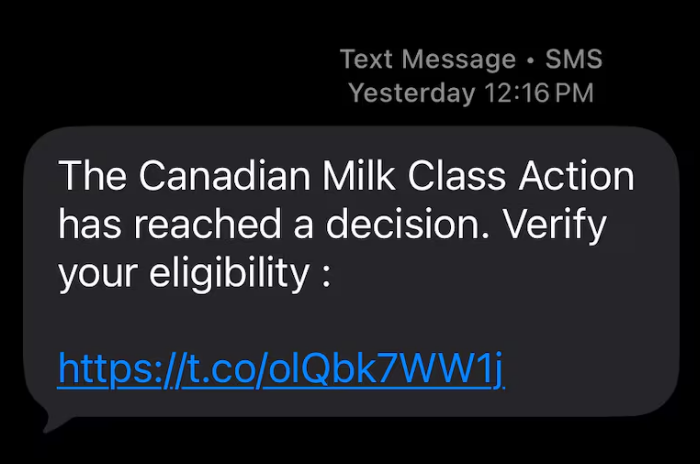Click the word "has" in the message

point(89,225)
